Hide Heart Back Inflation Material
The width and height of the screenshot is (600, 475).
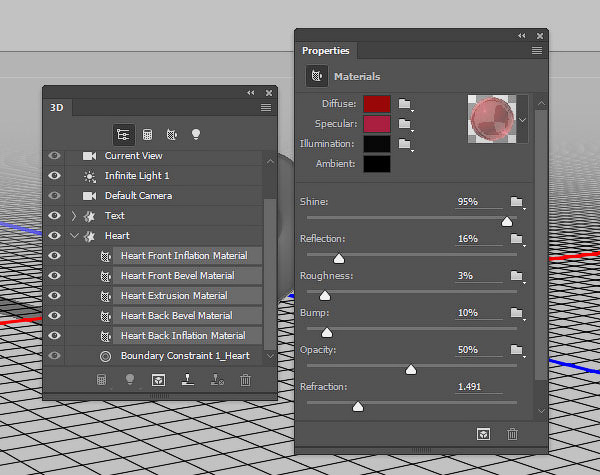click(x=54, y=335)
